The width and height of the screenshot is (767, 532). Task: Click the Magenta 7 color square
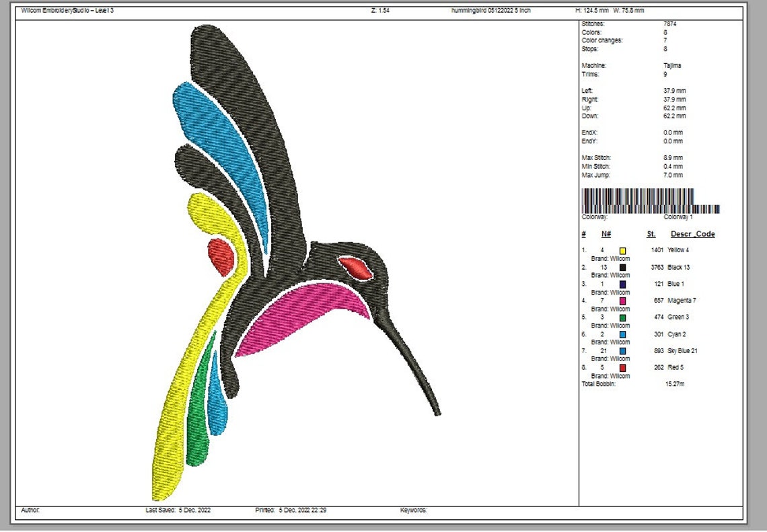622,300
